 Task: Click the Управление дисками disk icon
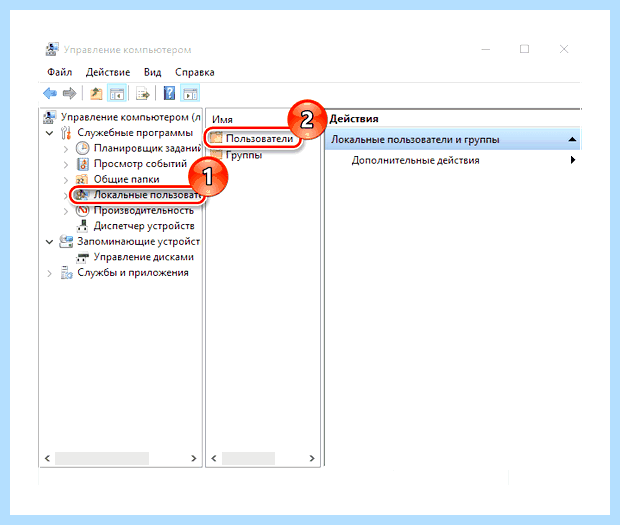(82, 257)
